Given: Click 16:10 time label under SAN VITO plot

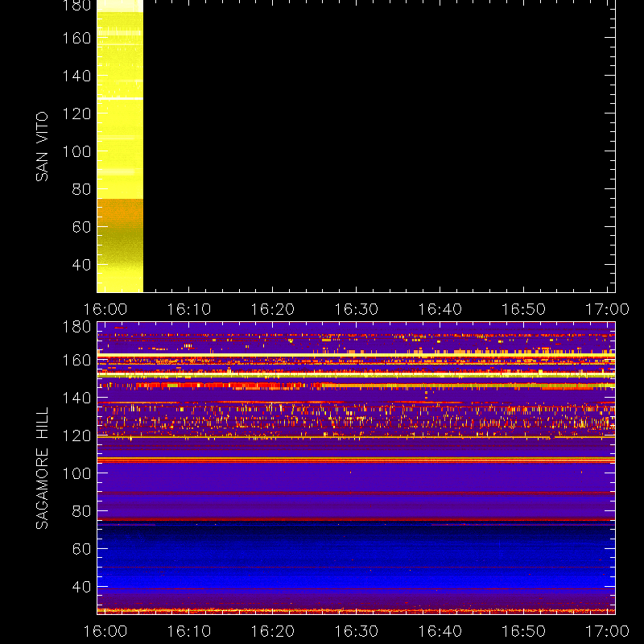Looking at the screenshot, I should [x=188, y=309].
